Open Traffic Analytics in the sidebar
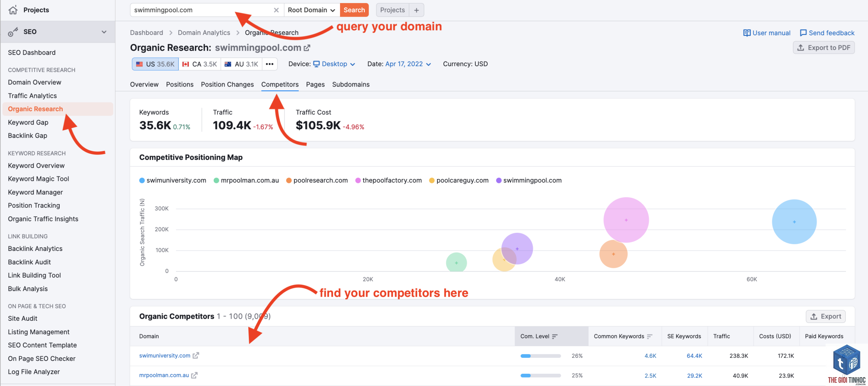This screenshot has height=386, width=868. coord(32,96)
